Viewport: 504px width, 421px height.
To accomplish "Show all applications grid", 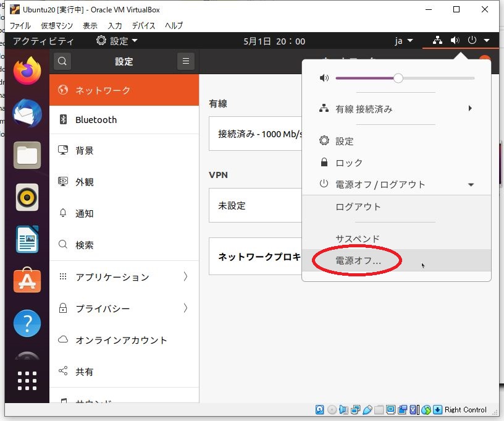I will (x=27, y=381).
